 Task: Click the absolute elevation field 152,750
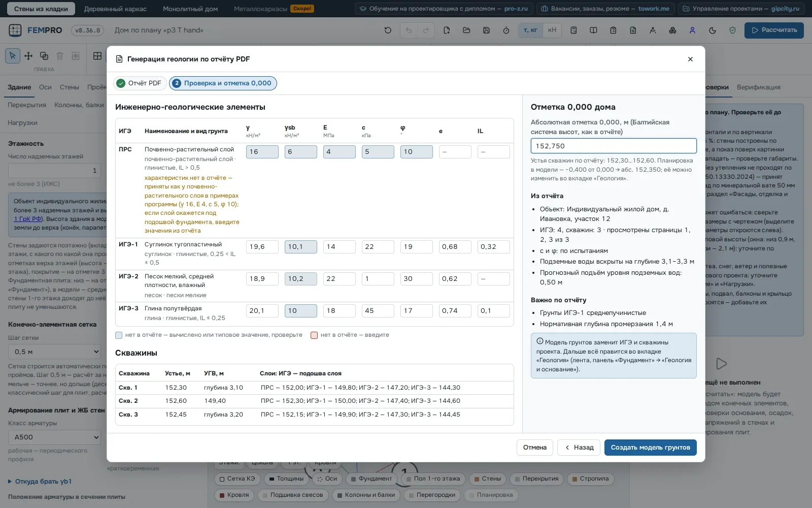pos(614,146)
